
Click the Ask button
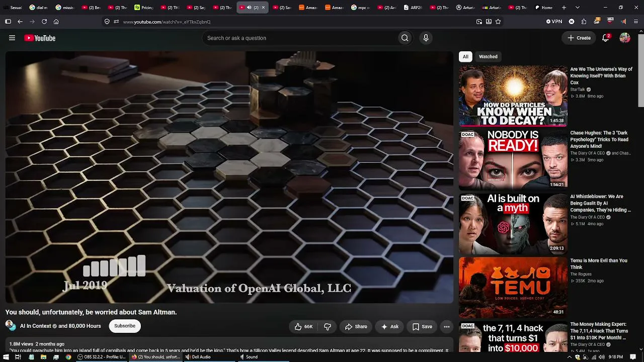(x=389, y=326)
